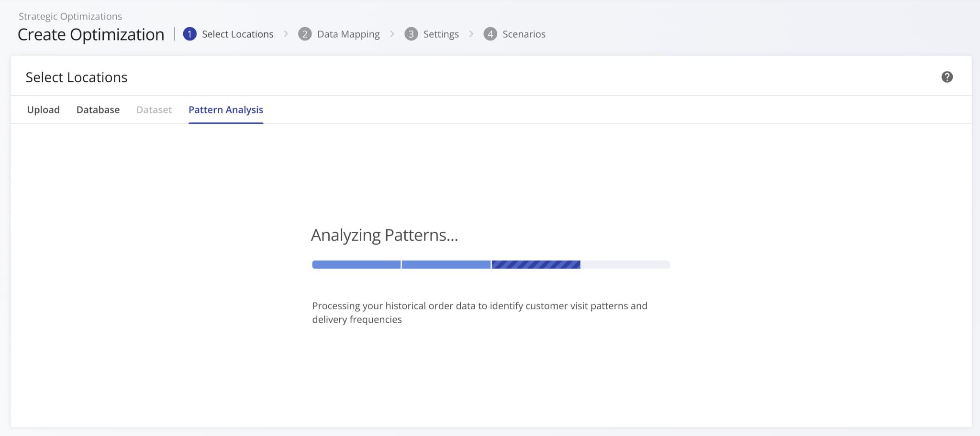Click the step 2 Data Mapping circle icon

point(306,34)
